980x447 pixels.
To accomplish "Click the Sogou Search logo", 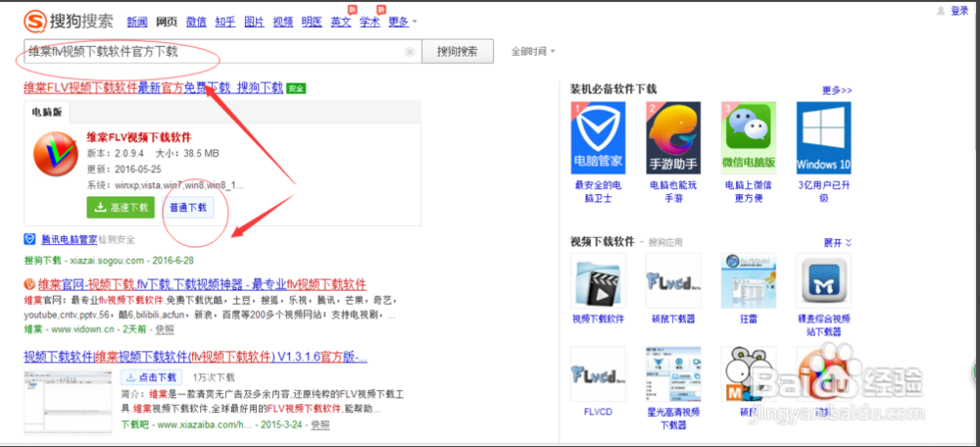I will [70, 22].
